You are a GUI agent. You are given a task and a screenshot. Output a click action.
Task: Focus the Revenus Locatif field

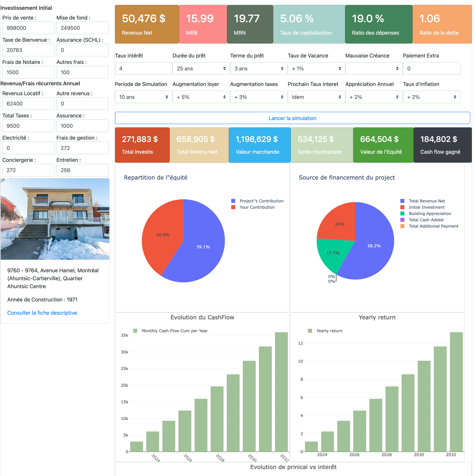coord(28,104)
